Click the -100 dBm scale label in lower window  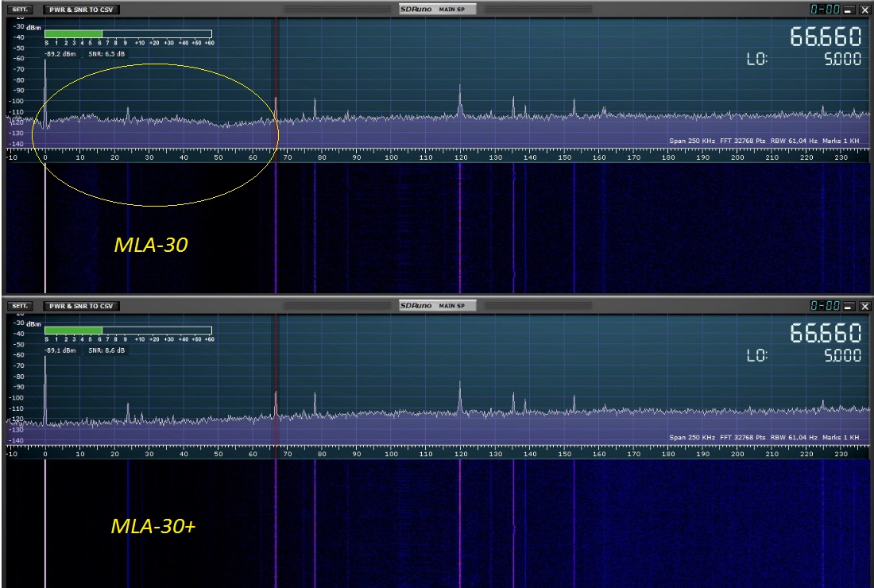point(17,397)
